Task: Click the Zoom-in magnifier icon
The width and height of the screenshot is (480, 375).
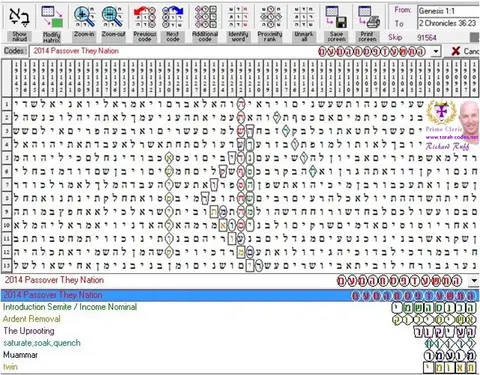Action: tap(84, 17)
